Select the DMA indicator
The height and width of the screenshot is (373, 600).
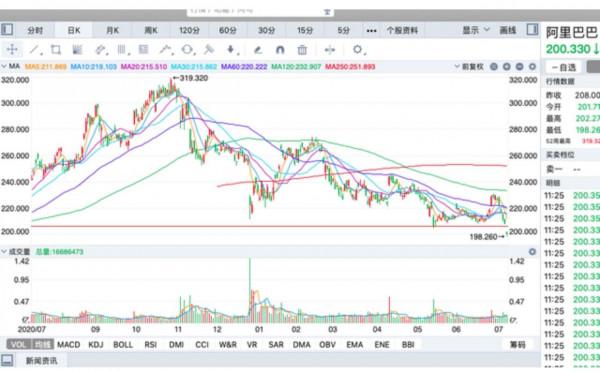coord(302,345)
